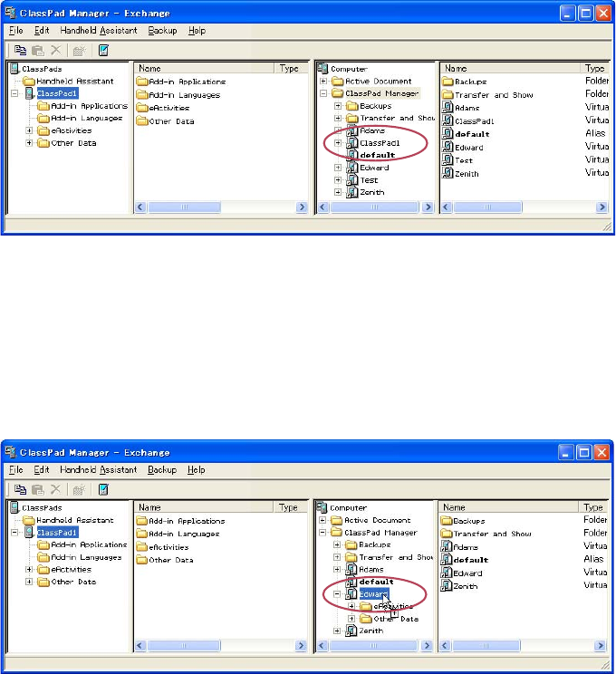Select Handheld Assistant folder in top window tree
This screenshot has width=616, height=674.
pos(75,82)
